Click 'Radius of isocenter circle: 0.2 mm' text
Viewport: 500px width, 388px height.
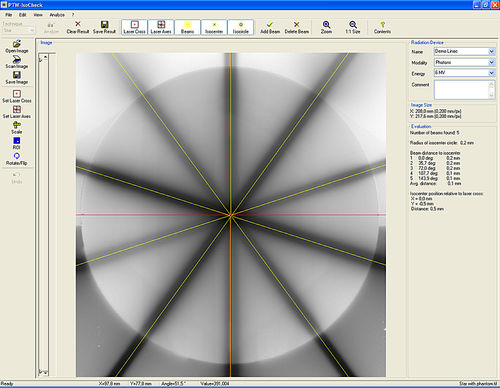tap(442, 143)
